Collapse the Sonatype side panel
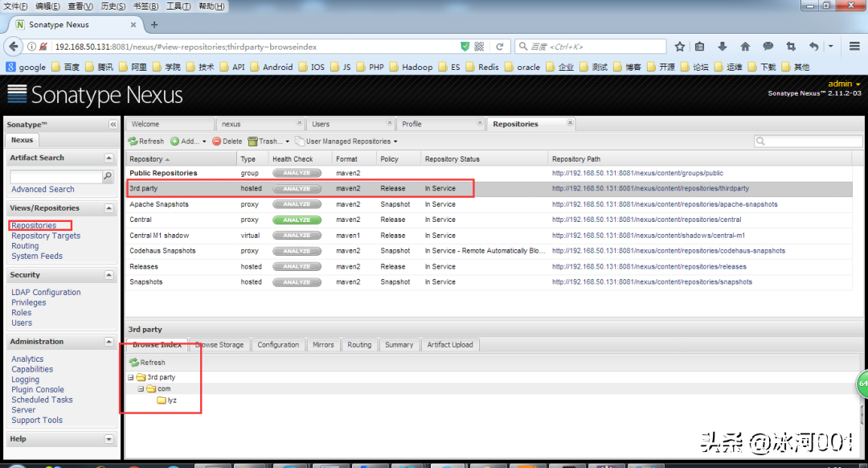Screen dimensions: 868x468 click(113, 125)
